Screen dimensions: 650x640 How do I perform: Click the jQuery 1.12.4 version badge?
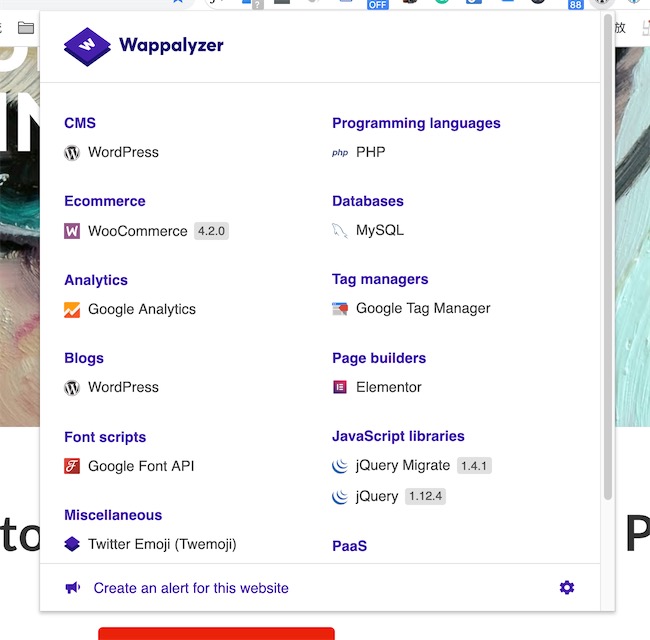point(425,496)
